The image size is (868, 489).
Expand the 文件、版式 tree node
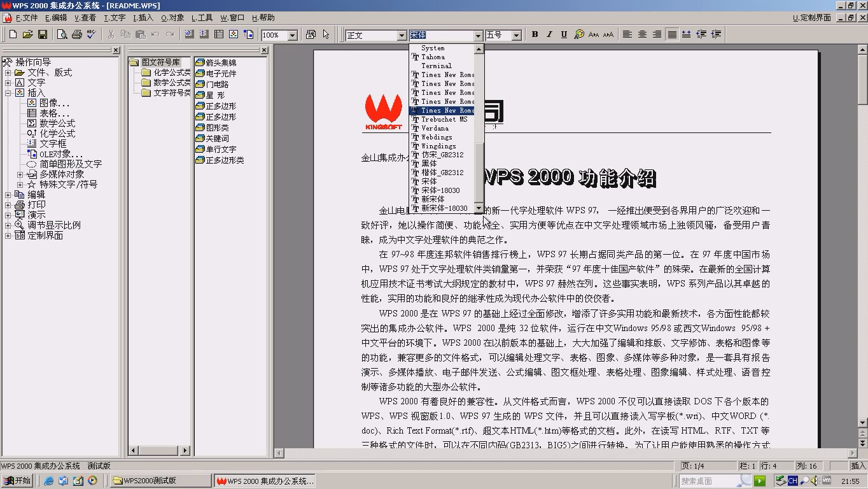8,73
